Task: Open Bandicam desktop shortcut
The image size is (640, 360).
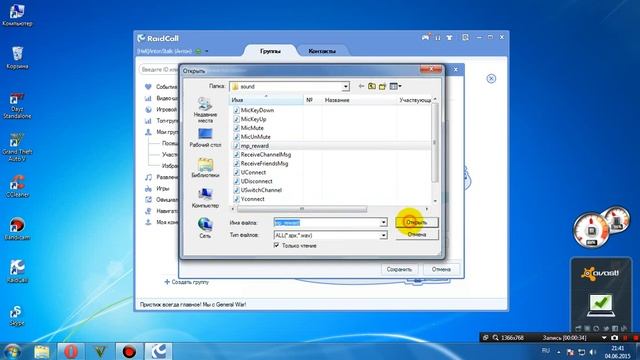Action: click(x=17, y=229)
